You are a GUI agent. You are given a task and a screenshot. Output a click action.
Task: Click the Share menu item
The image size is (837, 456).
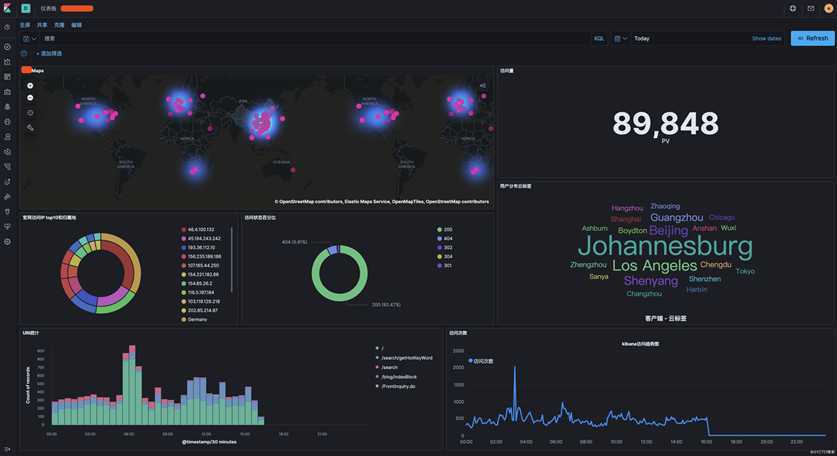coord(42,25)
